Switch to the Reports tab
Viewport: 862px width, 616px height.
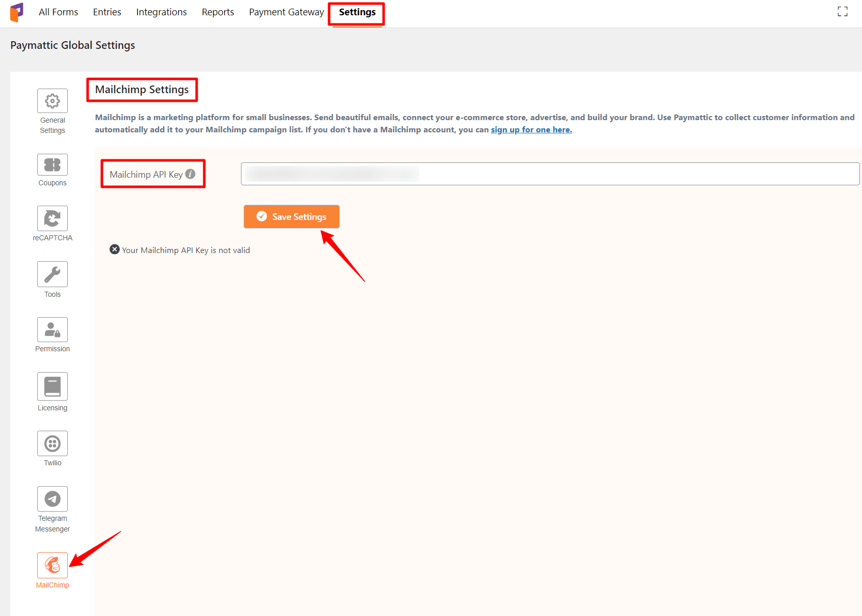[218, 12]
